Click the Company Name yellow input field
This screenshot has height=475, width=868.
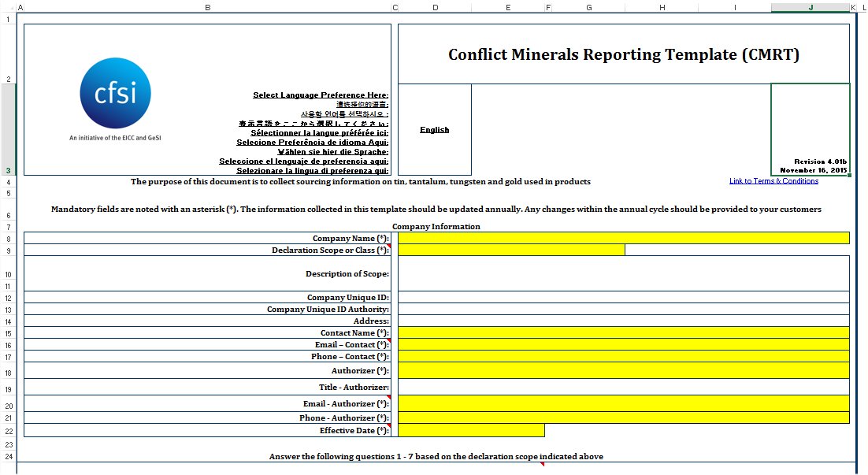coord(623,238)
